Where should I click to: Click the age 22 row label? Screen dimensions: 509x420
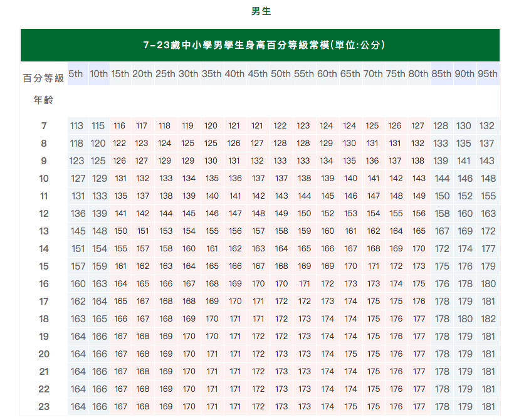pos(44,389)
